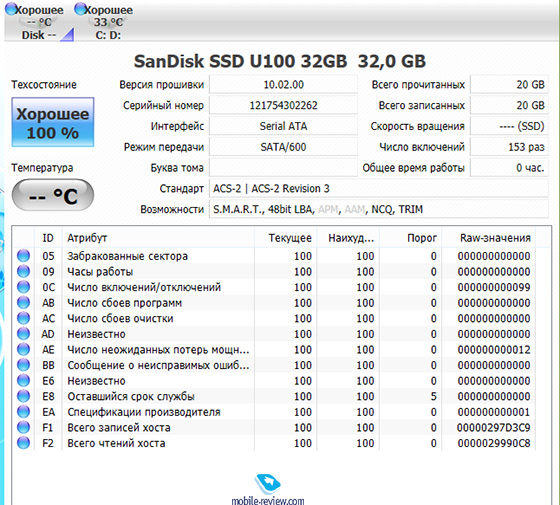Click the rotation rate value ---- (SSD)
Screen dimensions: 560x505
pos(509,126)
